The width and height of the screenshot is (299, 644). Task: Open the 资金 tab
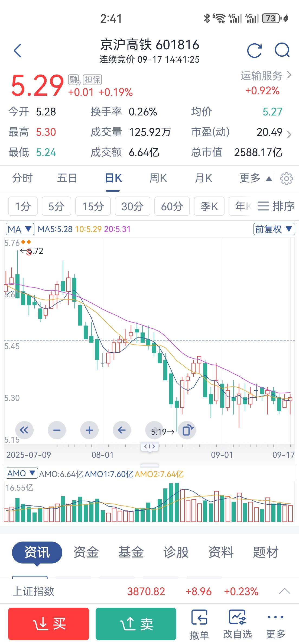tap(86, 552)
